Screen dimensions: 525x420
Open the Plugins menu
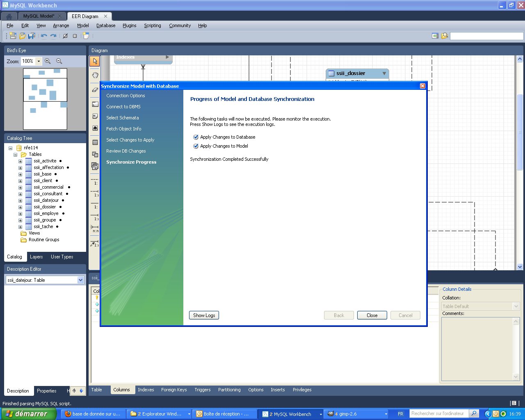coord(130,25)
